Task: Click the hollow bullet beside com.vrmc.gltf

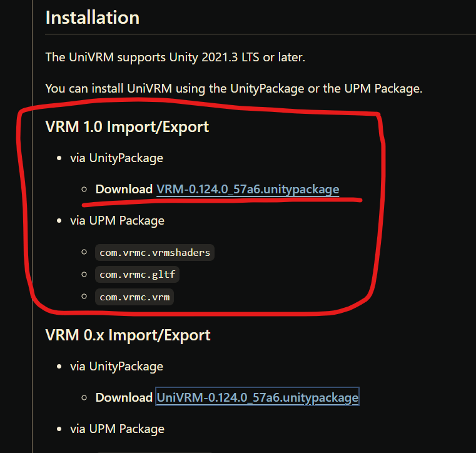Action: coord(84,275)
